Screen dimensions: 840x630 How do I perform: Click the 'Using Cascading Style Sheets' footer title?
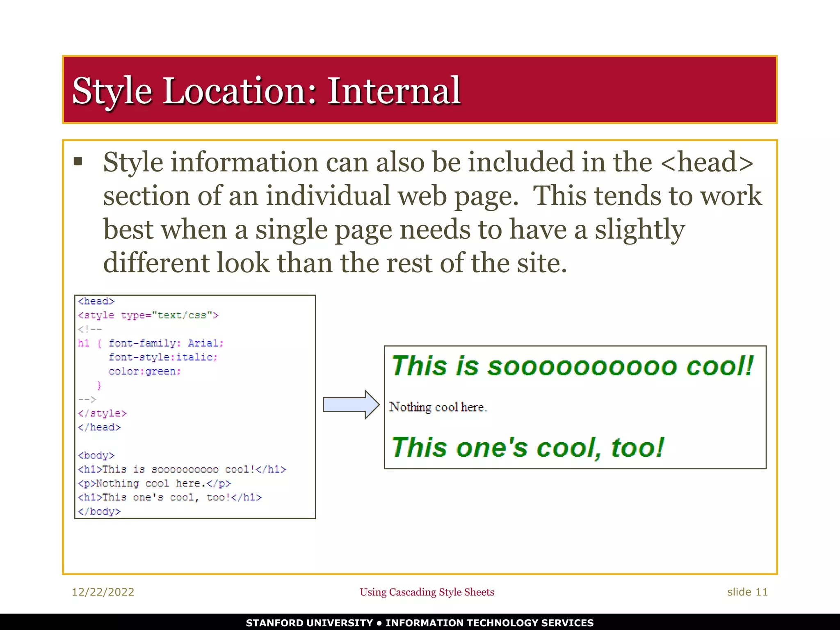(427, 592)
